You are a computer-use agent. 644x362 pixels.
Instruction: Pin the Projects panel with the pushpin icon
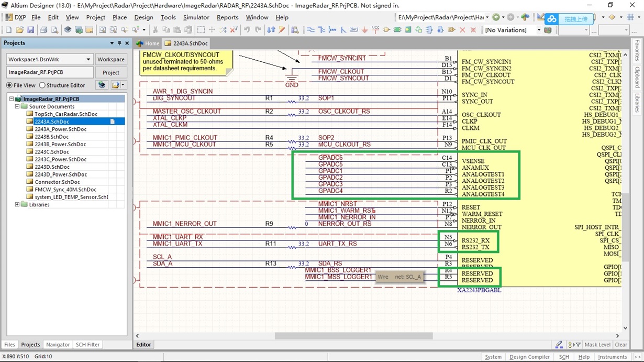tap(119, 43)
